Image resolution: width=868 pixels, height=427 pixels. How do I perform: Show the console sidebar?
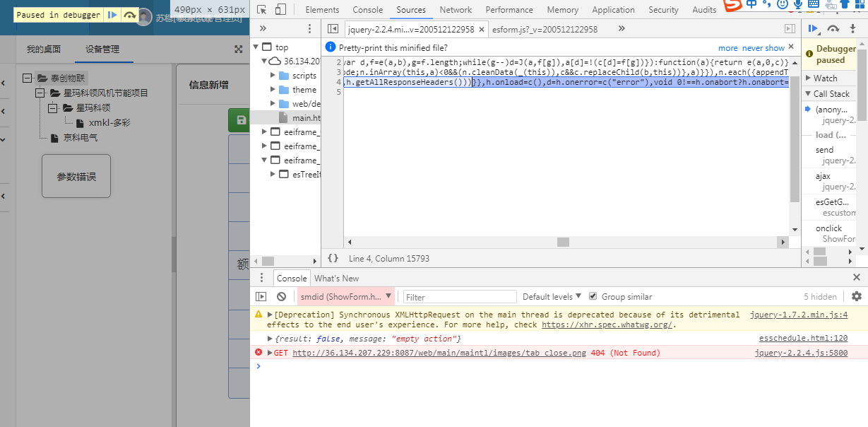[x=261, y=297]
